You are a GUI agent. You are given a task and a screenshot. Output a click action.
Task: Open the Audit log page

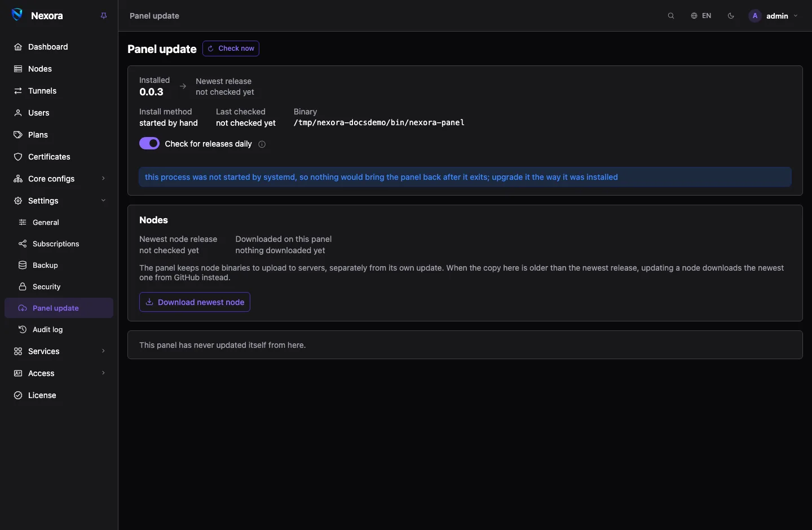click(59, 329)
